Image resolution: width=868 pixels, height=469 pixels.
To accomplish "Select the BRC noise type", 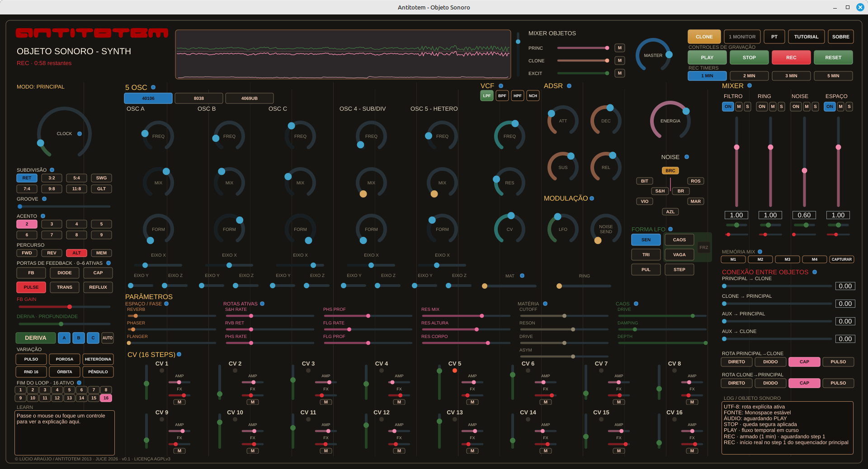I will click(670, 171).
